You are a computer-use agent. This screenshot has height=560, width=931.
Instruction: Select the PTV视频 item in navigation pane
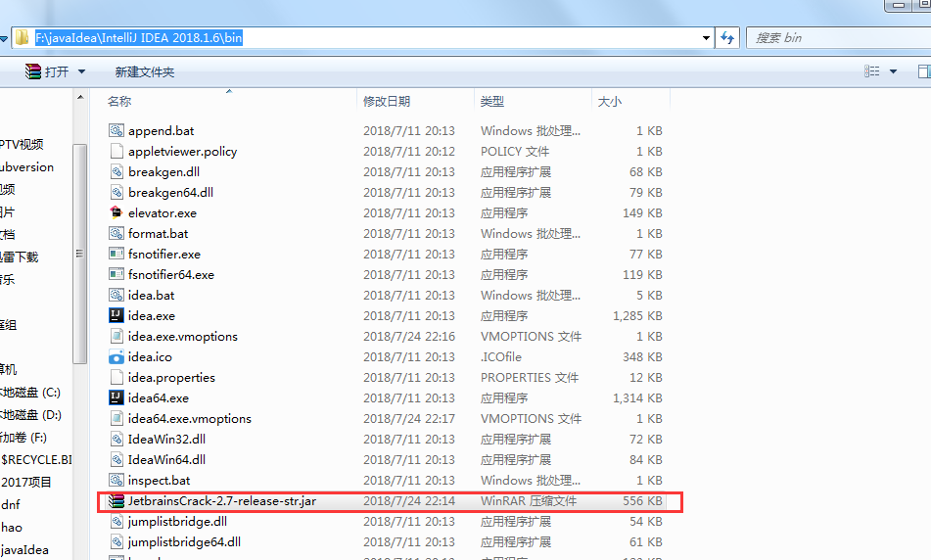click(x=22, y=144)
